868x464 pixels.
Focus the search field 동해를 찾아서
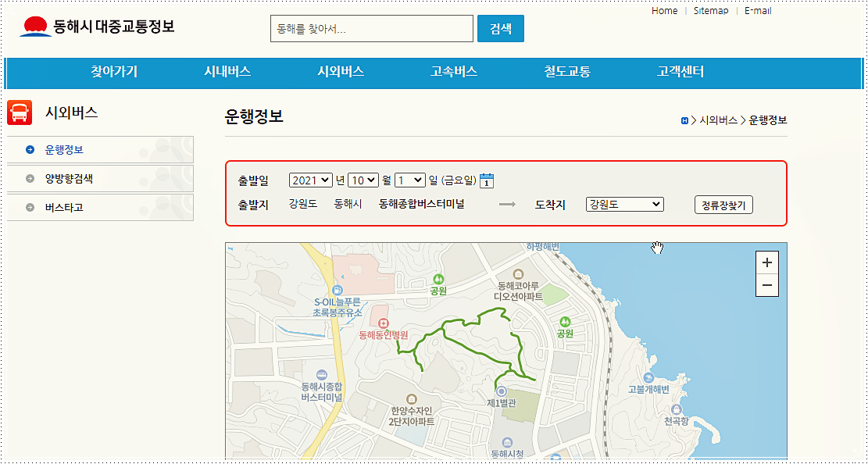(372, 29)
